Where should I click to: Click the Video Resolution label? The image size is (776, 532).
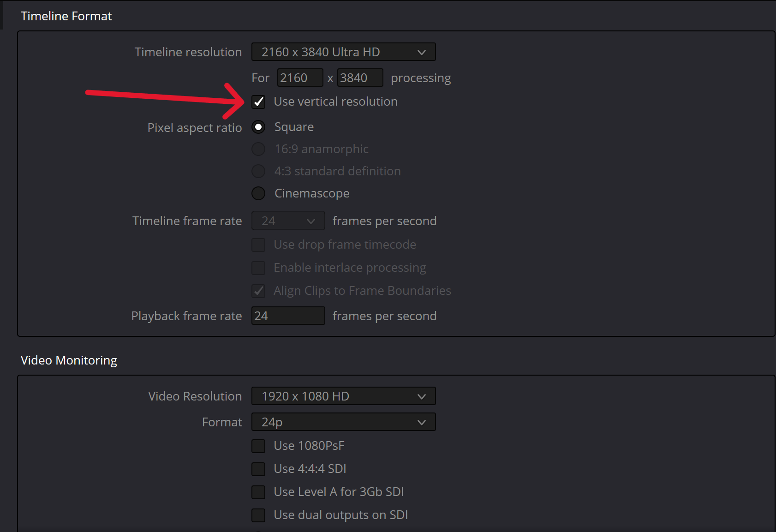(195, 396)
